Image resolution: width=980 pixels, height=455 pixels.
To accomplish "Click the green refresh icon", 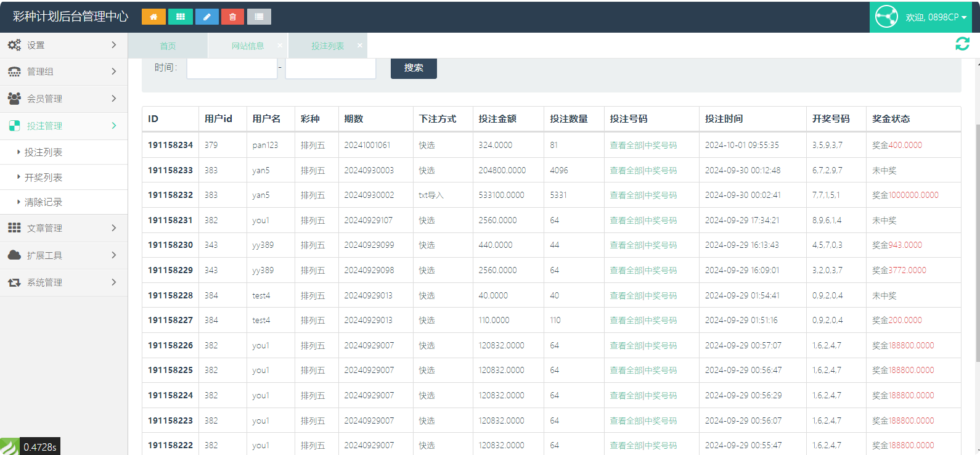I will coord(962,44).
